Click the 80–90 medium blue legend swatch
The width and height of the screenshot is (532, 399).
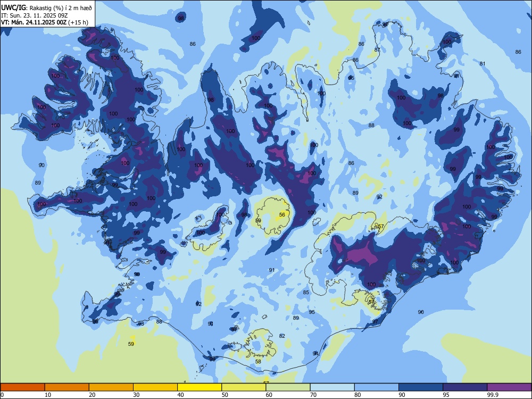pos(377,387)
